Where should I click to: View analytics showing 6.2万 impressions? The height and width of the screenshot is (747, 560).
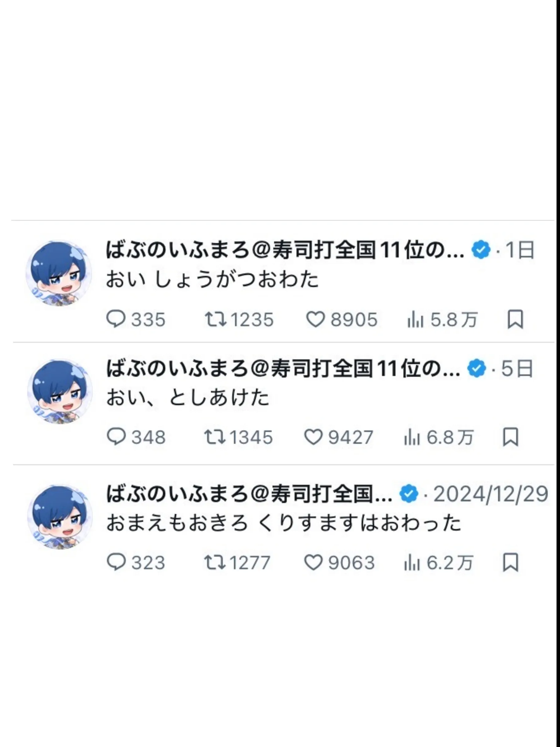[x=438, y=562]
